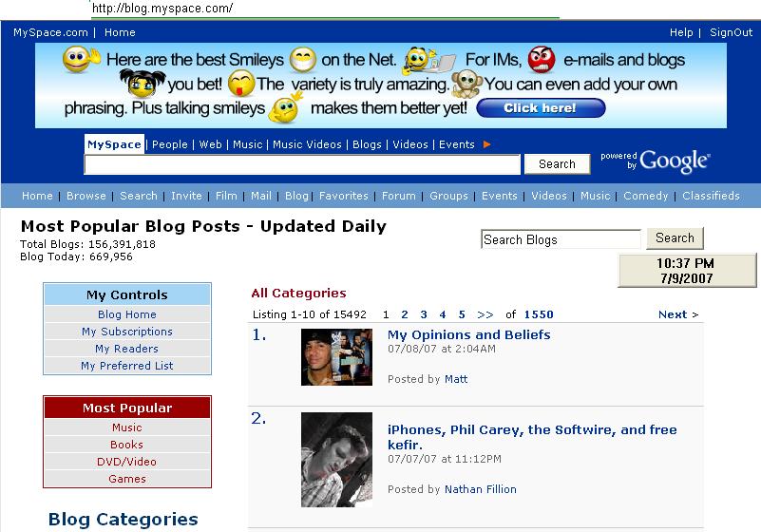761x532 pixels.
Task: Open Mail in the navigation bar
Action: pyautogui.click(x=260, y=196)
